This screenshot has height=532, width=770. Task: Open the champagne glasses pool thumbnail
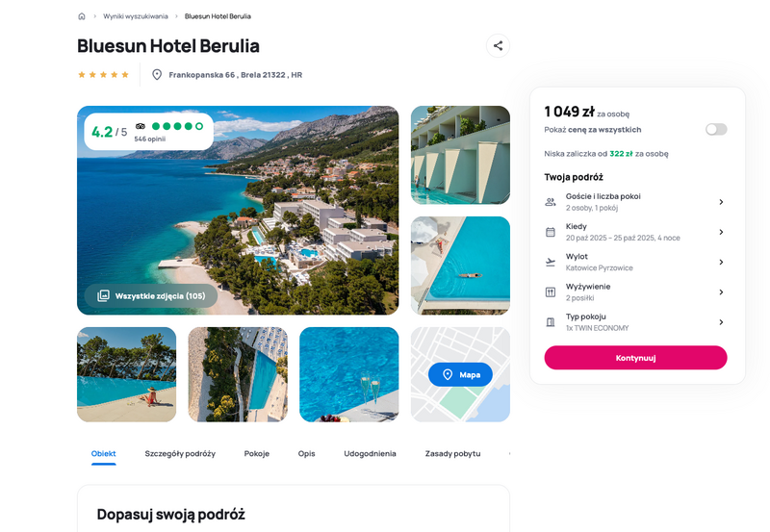pos(349,374)
